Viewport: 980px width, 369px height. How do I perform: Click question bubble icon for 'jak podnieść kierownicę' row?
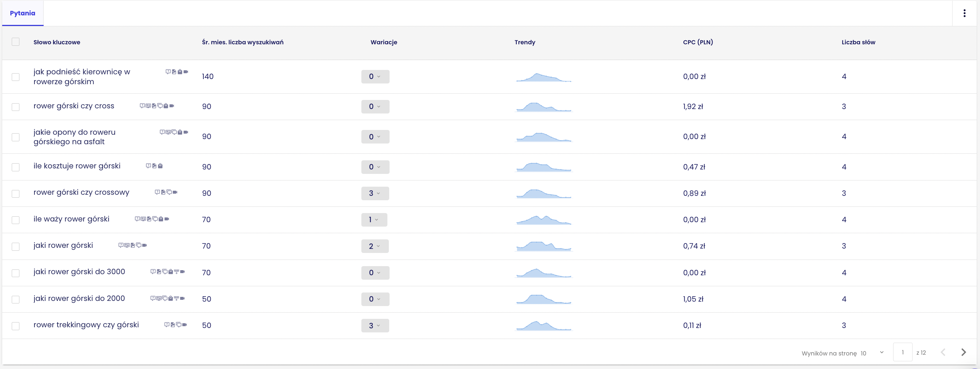point(168,71)
